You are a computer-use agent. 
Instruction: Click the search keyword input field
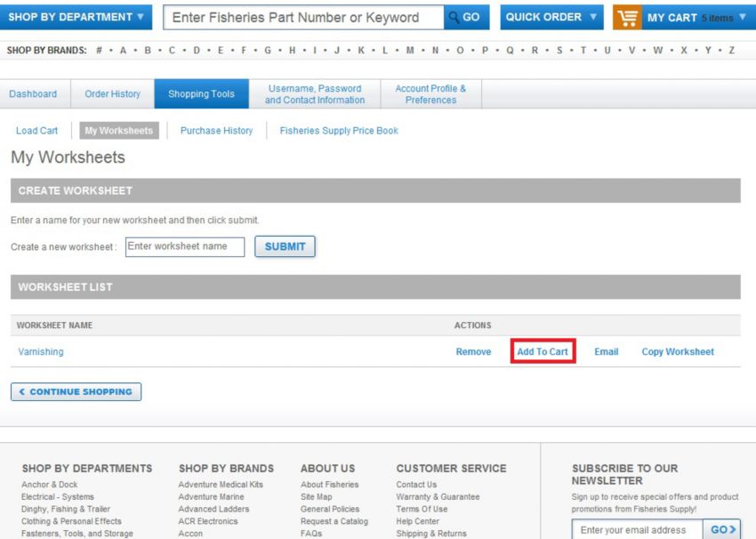(x=303, y=18)
